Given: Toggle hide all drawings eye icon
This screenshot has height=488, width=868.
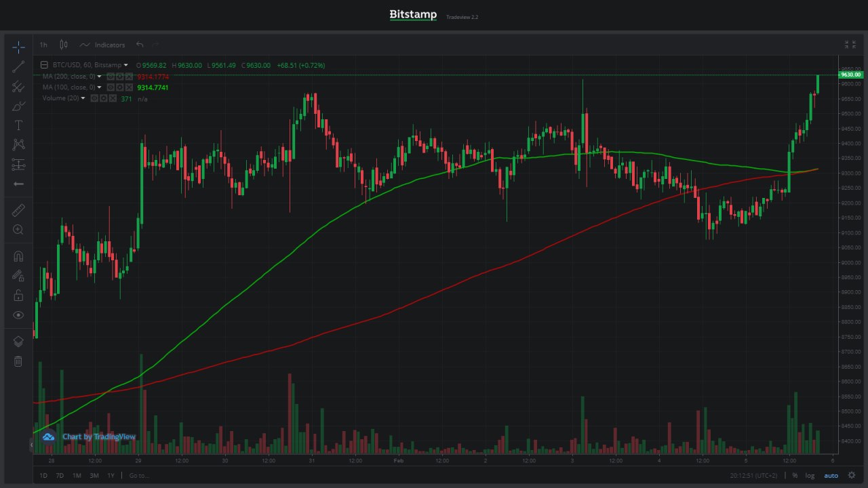Looking at the screenshot, I should tap(18, 315).
